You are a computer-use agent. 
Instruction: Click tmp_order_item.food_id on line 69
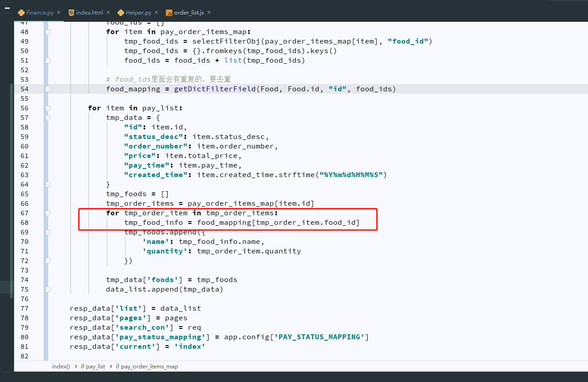pos(306,222)
